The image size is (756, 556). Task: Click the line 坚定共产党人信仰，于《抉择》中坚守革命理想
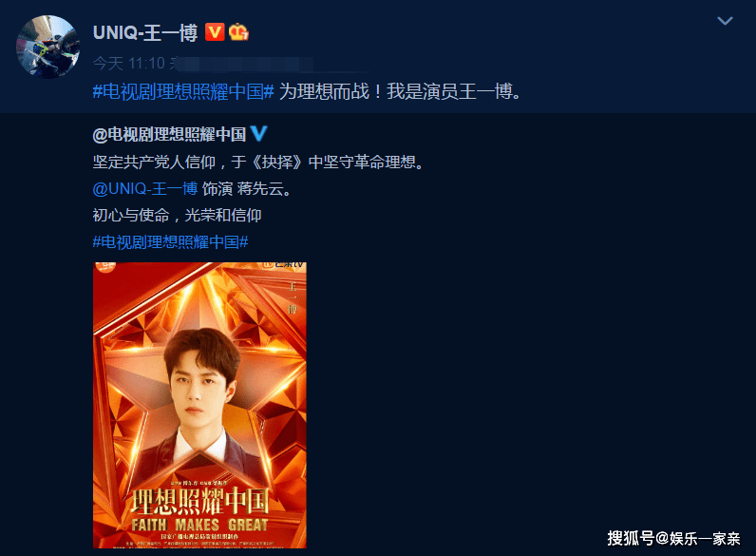pos(258,162)
